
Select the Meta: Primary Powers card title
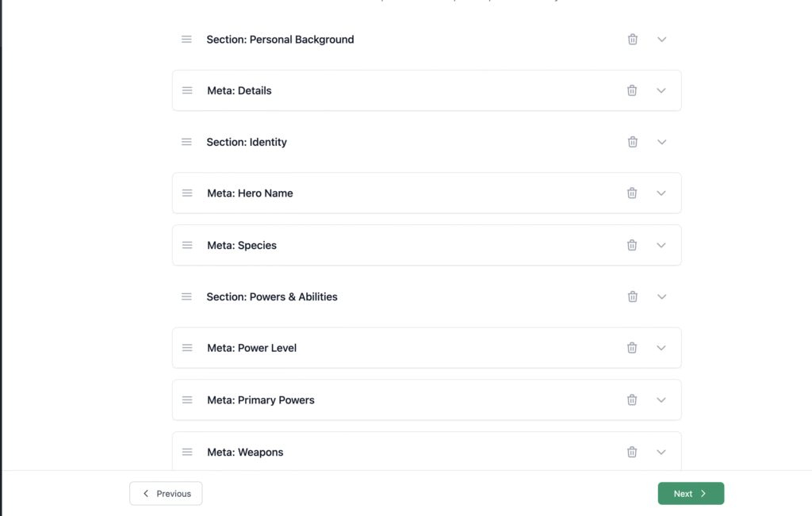260,400
